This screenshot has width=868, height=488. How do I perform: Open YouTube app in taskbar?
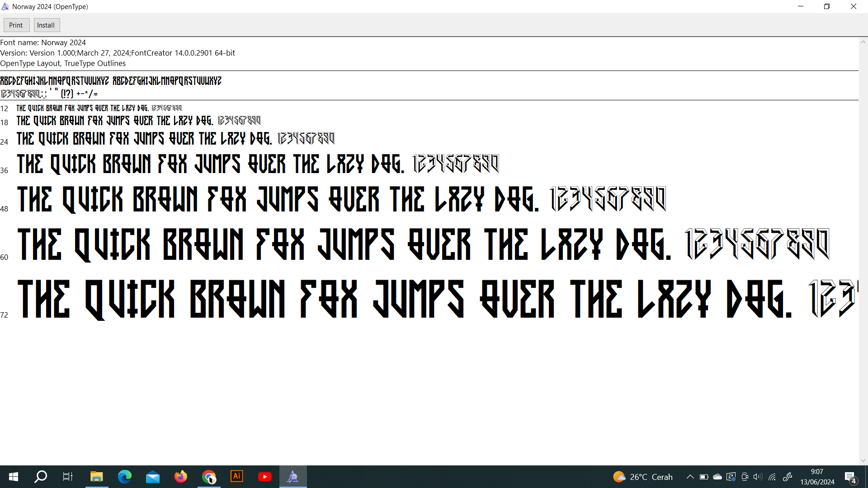click(x=265, y=477)
